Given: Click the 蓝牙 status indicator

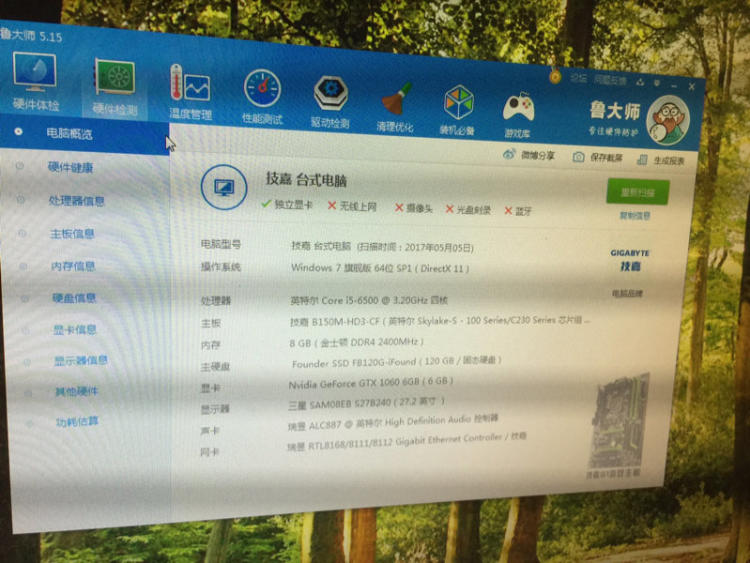Looking at the screenshot, I should point(518,211).
